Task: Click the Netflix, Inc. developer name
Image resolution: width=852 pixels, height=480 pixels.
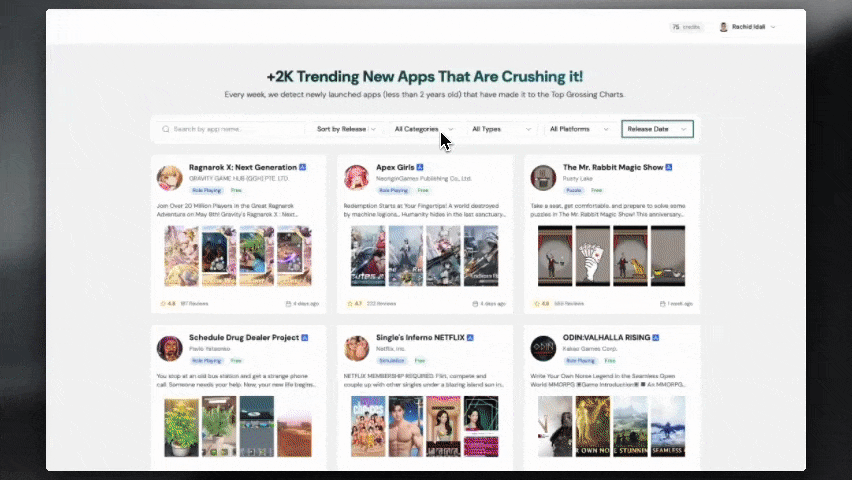Action: (391, 349)
